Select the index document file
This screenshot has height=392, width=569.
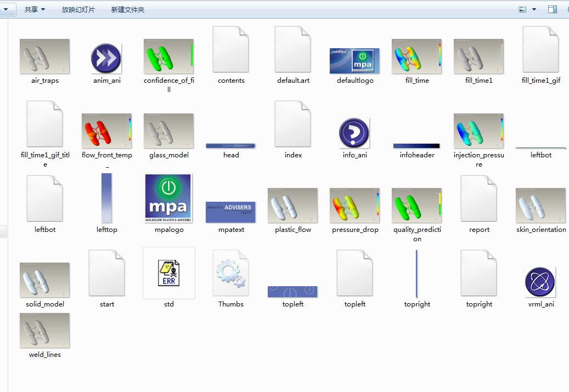293,124
